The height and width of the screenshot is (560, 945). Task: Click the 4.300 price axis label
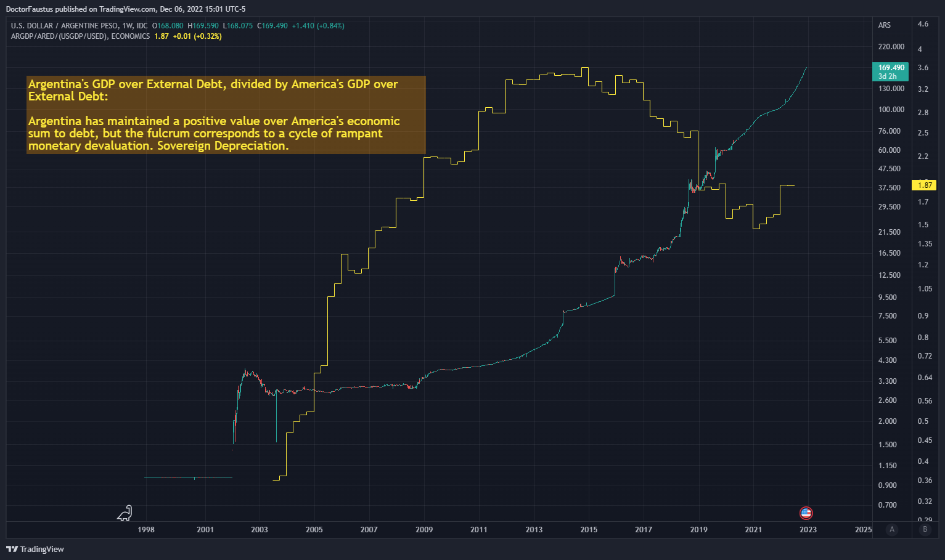(x=888, y=360)
